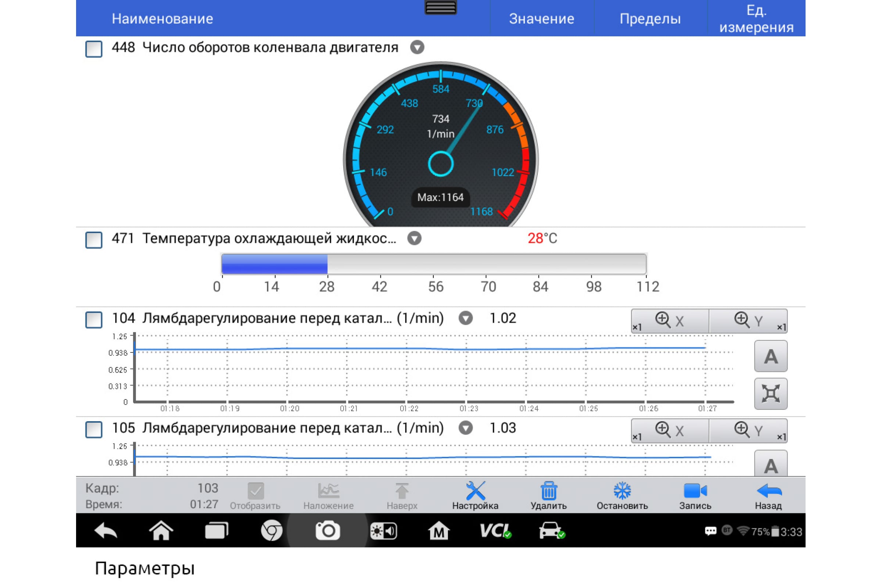Start recording with Запись camera button
The height and width of the screenshot is (588, 882).
[x=695, y=496]
